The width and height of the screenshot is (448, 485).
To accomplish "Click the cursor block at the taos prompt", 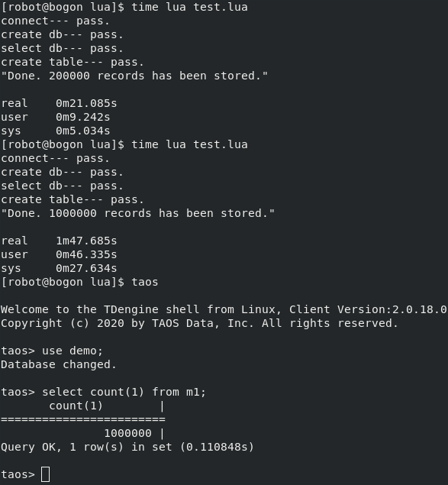I will 46,474.
